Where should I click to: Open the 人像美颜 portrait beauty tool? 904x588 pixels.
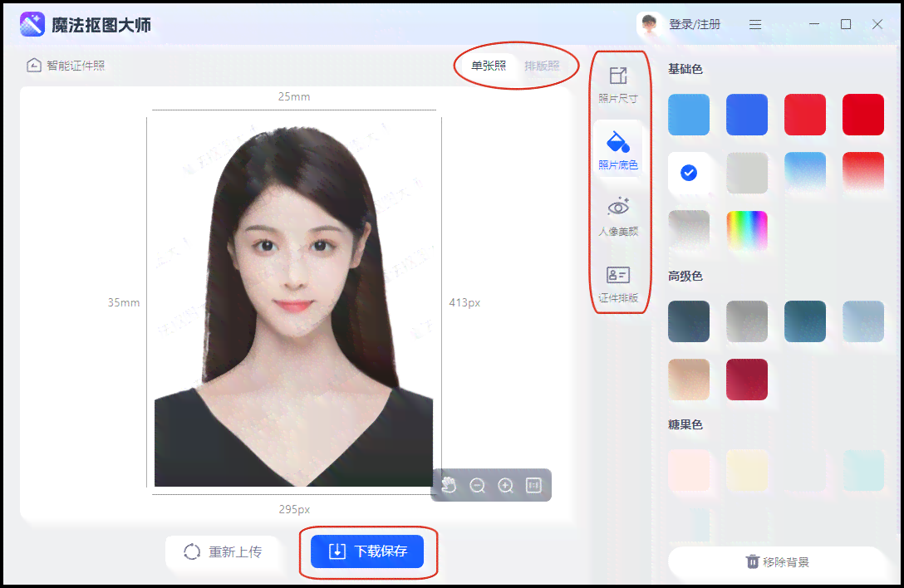tap(618, 218)
